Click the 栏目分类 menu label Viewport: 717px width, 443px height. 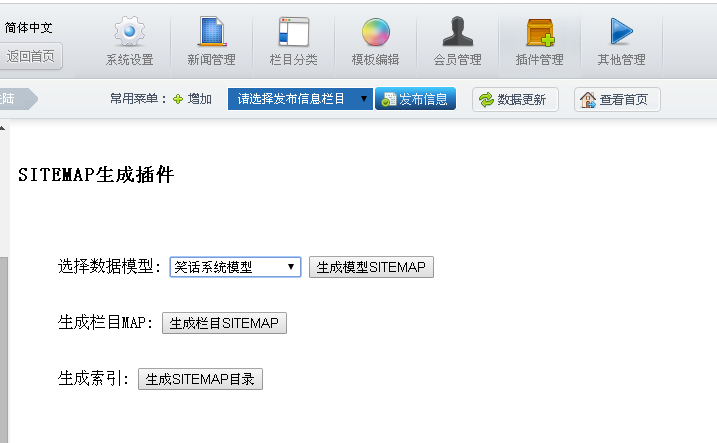pyautogui.click(x=294, y=59)
